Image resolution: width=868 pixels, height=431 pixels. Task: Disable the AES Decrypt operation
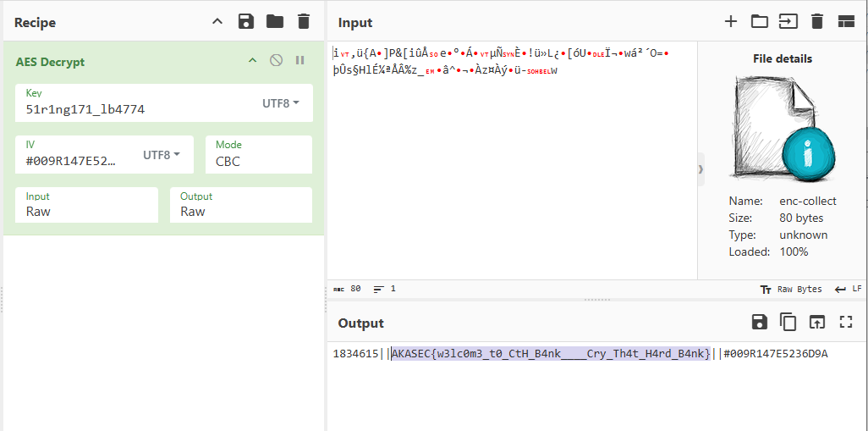276,61
